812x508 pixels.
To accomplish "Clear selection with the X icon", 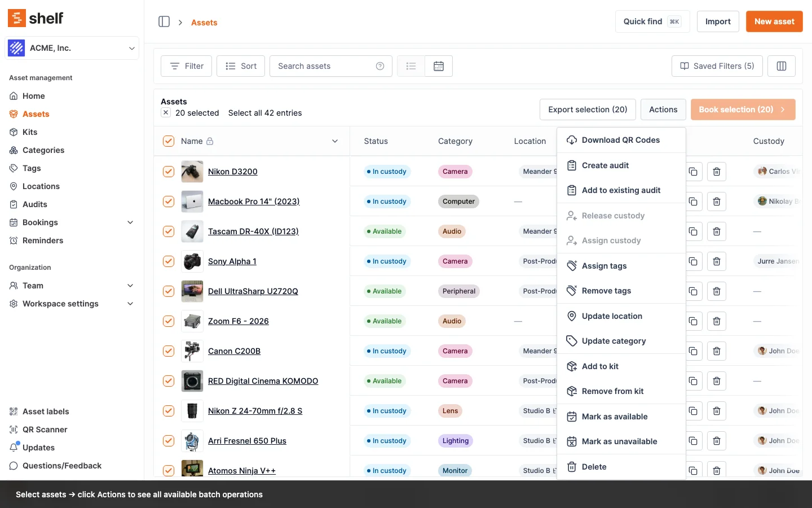I will click(166, 113).
